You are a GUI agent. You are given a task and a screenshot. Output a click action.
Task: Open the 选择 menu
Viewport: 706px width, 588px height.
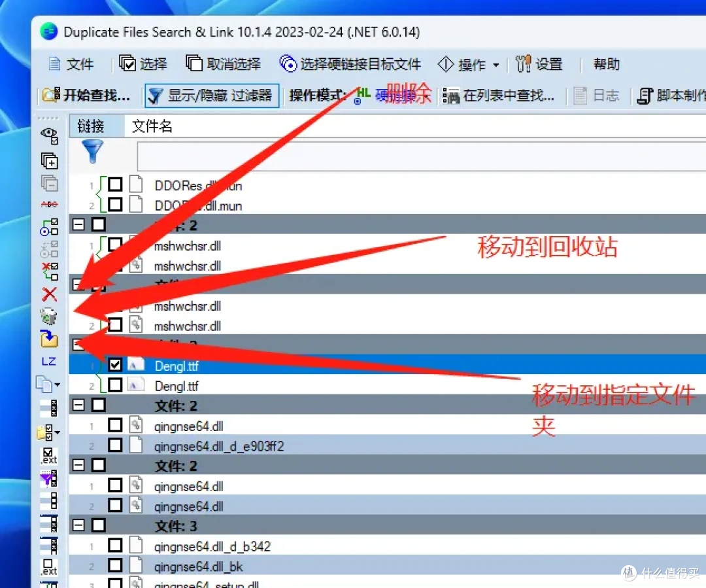(143, 63)
